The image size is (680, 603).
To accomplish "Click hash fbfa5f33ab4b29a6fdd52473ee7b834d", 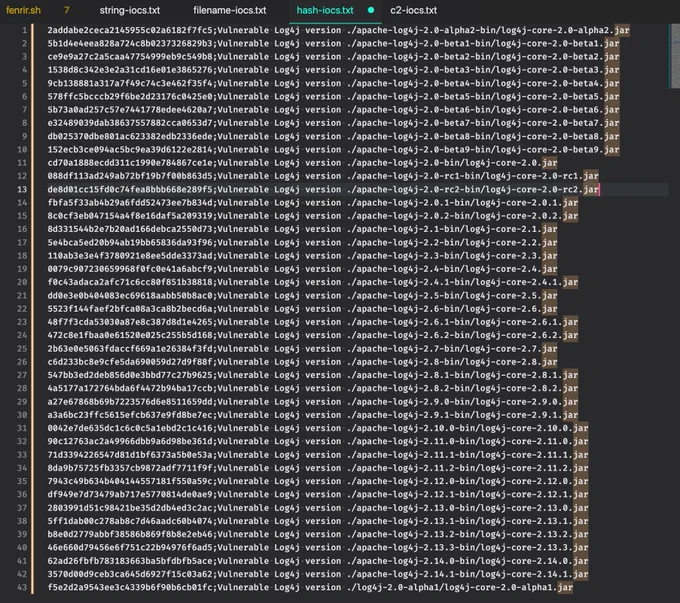I will 131,203.
